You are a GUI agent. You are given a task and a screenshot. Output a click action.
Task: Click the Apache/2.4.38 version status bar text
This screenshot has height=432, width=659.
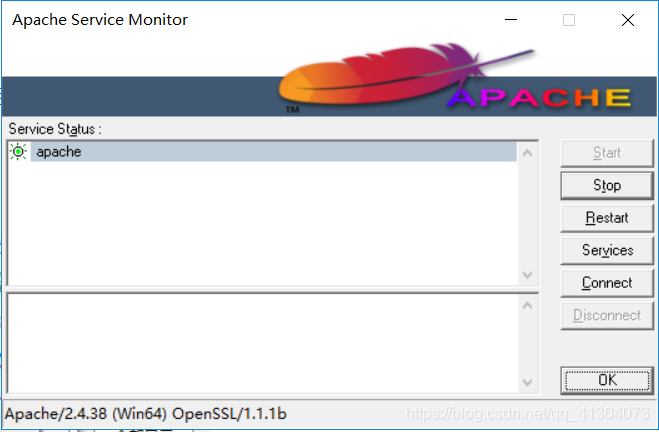[x=145, y=414]
